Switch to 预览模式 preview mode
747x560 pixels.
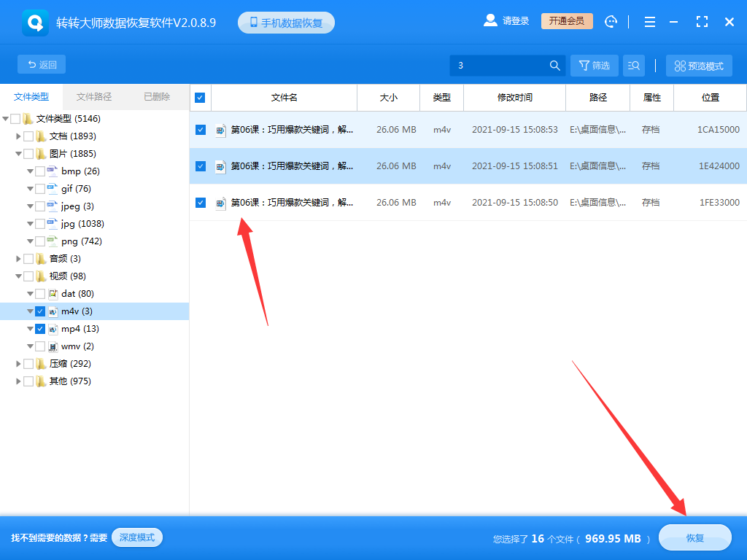[x=698, y=65]
